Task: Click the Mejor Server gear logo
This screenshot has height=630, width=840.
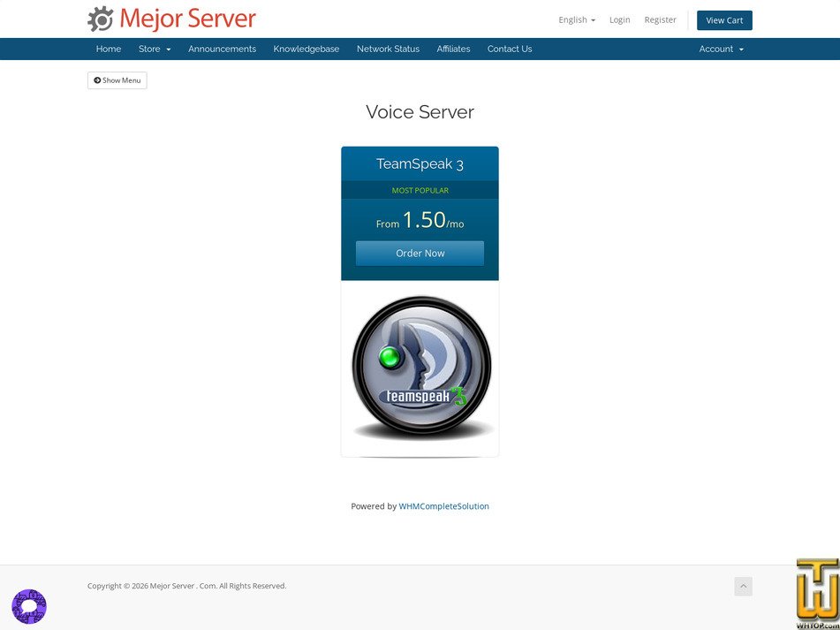Action: (x=171, y=19)
